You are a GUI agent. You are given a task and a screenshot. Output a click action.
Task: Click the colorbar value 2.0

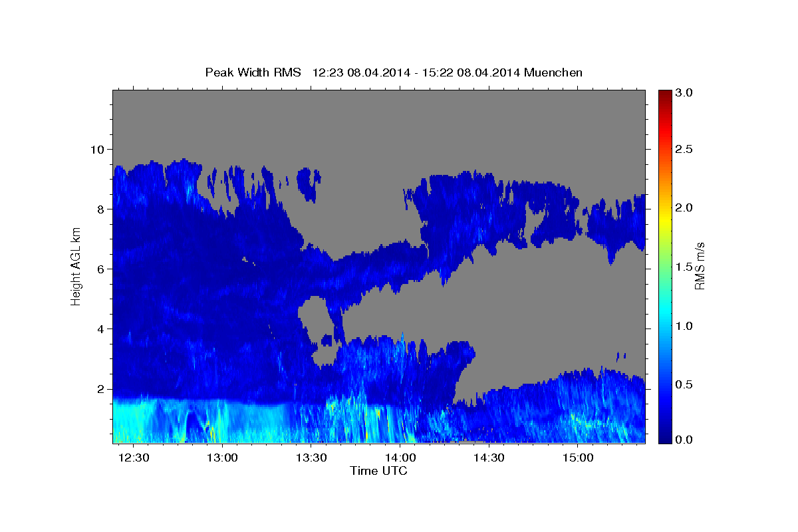coord(684,207)
